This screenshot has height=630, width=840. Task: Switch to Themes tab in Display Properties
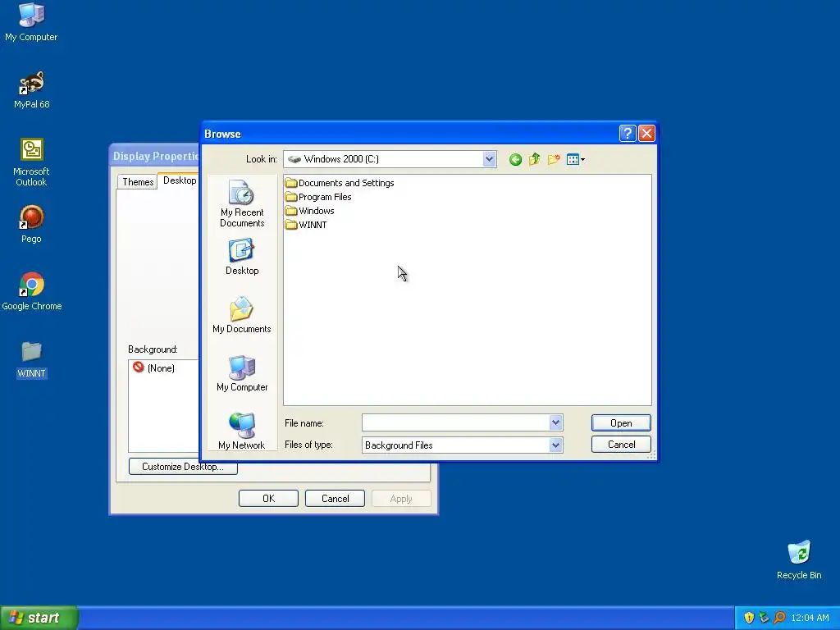pyautogui.click(x=138, y=181)
